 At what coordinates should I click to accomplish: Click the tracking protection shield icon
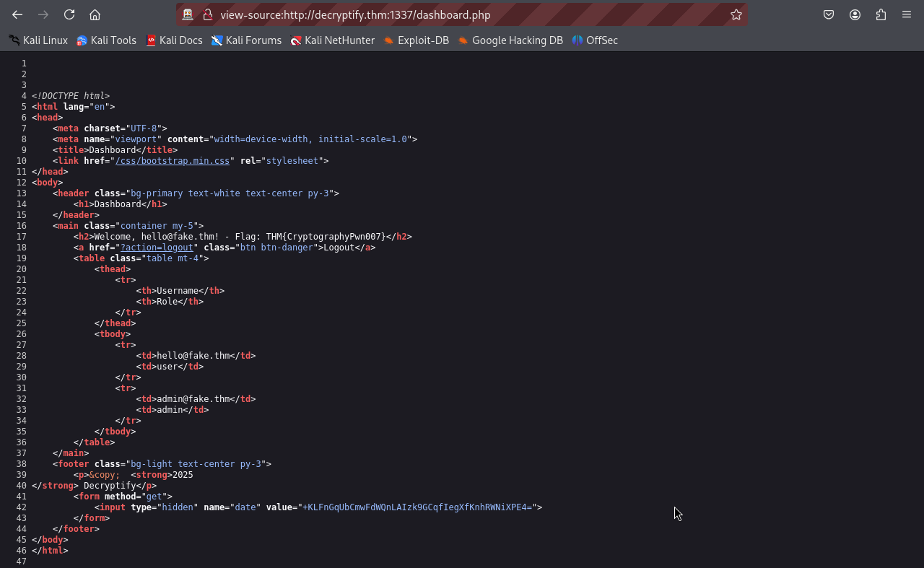click(188, 14)
